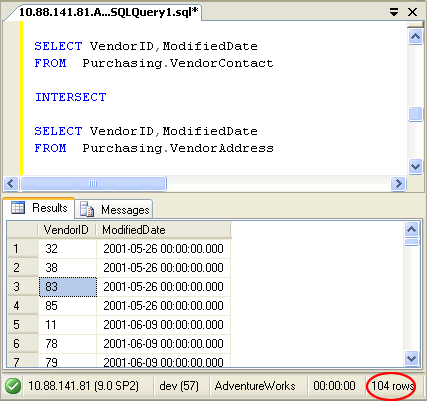The image size is (427, 401).
Task: Close the SQLQuery1.sql document tab
Action: tap(413, 12)
